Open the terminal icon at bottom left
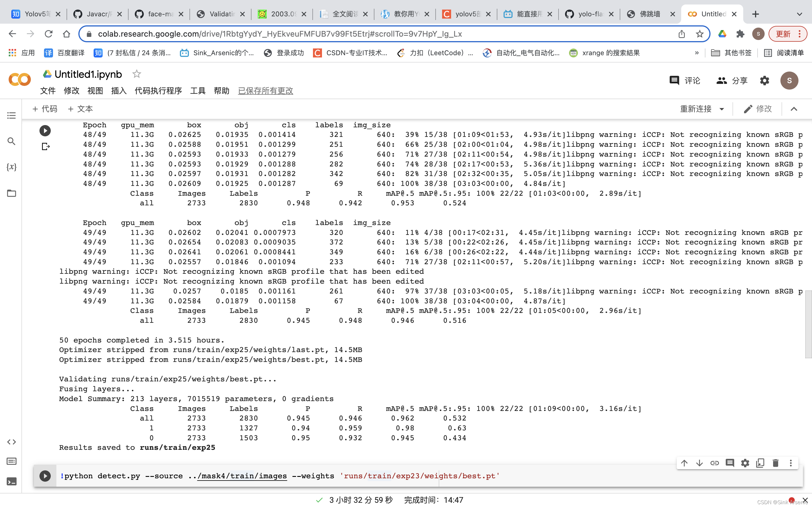This screenshot has width=812, height=507. pos(11,482)
